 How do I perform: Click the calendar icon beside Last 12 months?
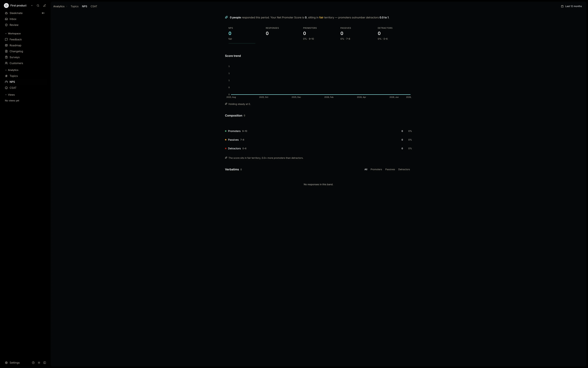tap(562, 6)
